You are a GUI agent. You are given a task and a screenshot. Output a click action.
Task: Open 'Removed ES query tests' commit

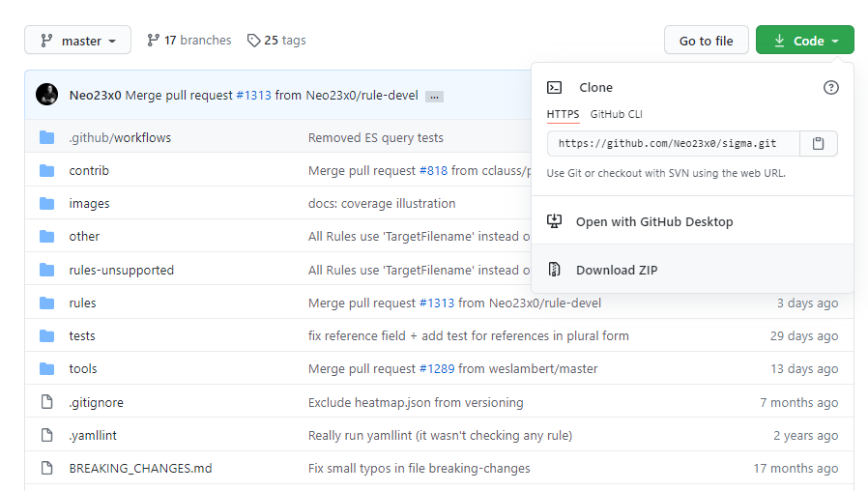(376, 138)
